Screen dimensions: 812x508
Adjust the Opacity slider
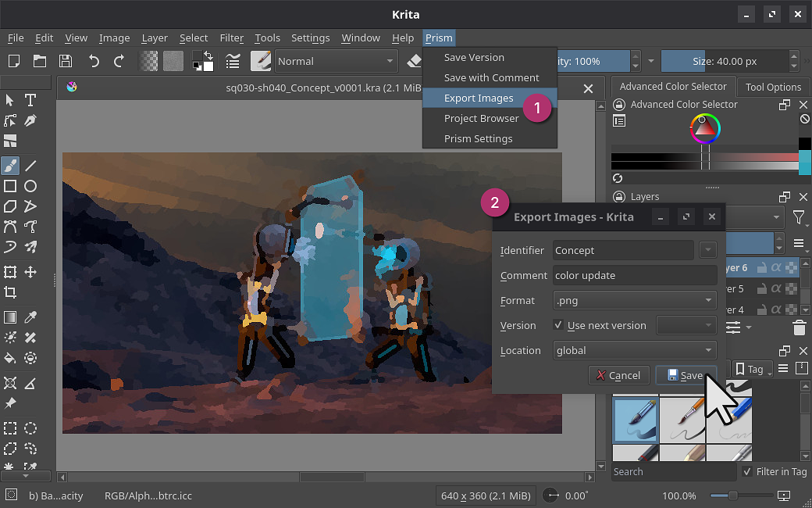coord(593,61)
